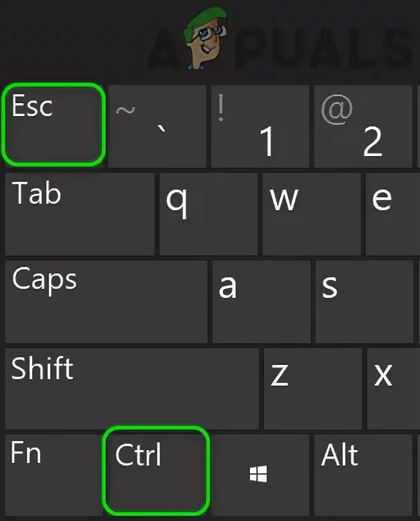Toggle the Shift key
The width and height of the screenshot is (420, 521).
click(x=131, y=389)
